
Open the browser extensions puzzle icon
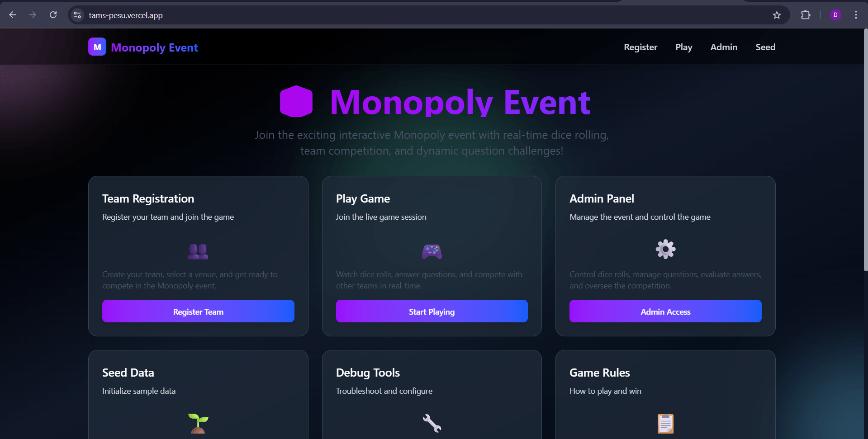806,15
